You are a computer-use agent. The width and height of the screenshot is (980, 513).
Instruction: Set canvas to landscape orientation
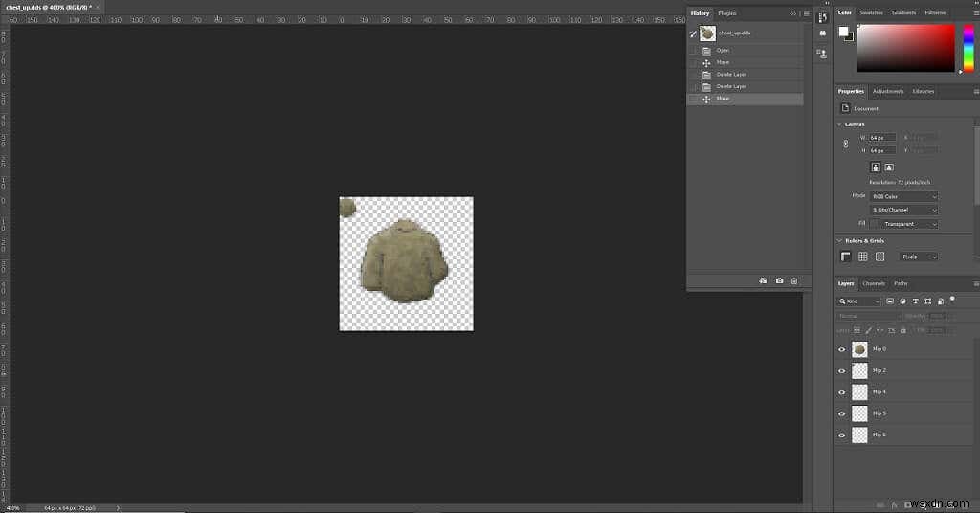[889, 167]
